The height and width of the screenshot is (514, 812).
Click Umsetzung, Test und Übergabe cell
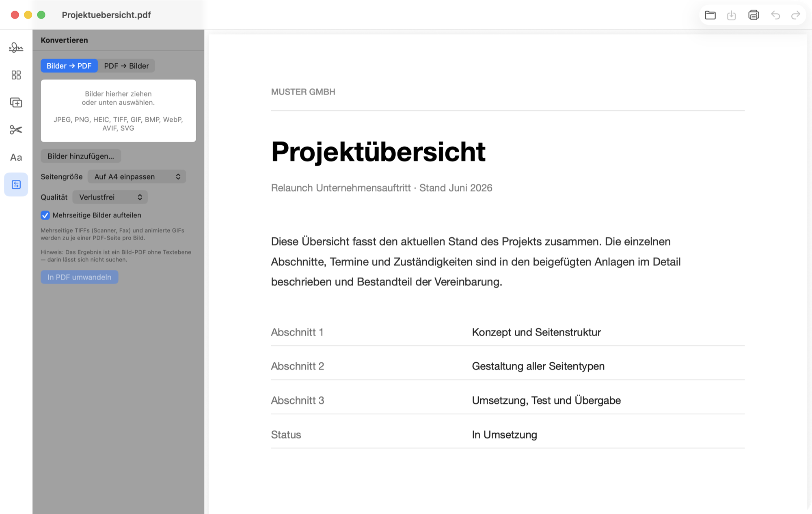coord(546,400)
